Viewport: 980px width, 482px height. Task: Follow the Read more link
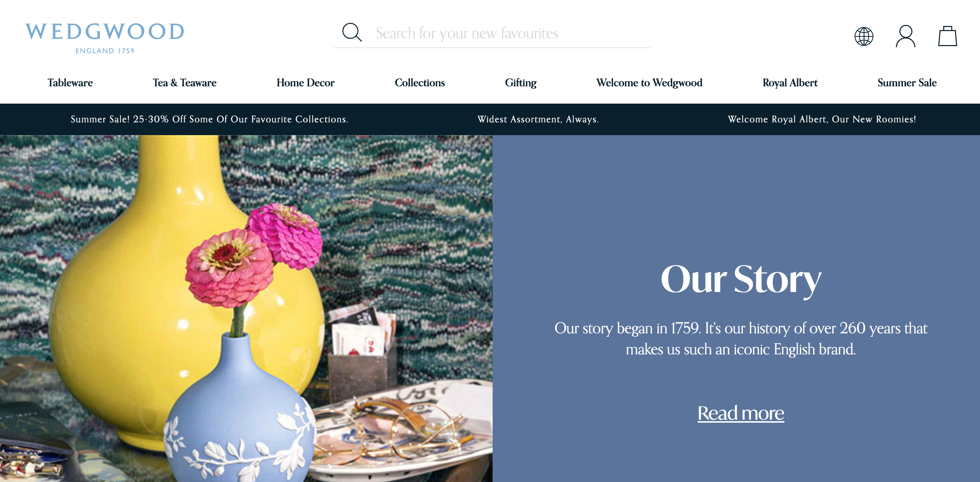click(x=740, y=413)
